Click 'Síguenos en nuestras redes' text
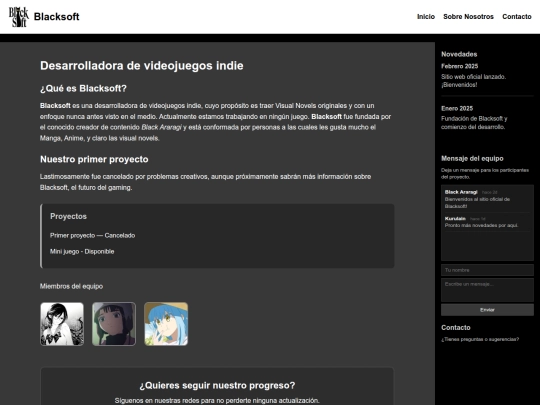The image size is (540, 405). tap(217, 401)
